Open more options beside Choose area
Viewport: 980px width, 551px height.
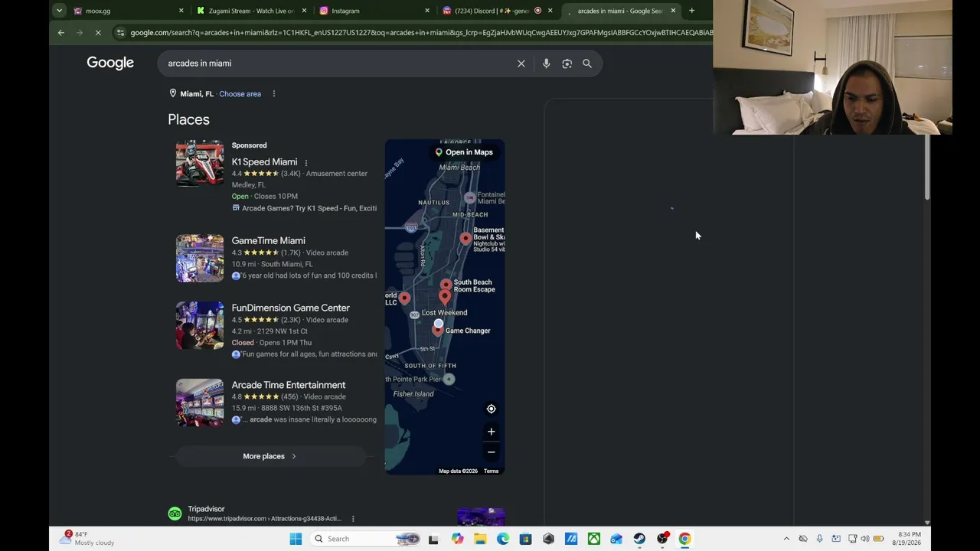pyautogui.click(x=273, y=94)
